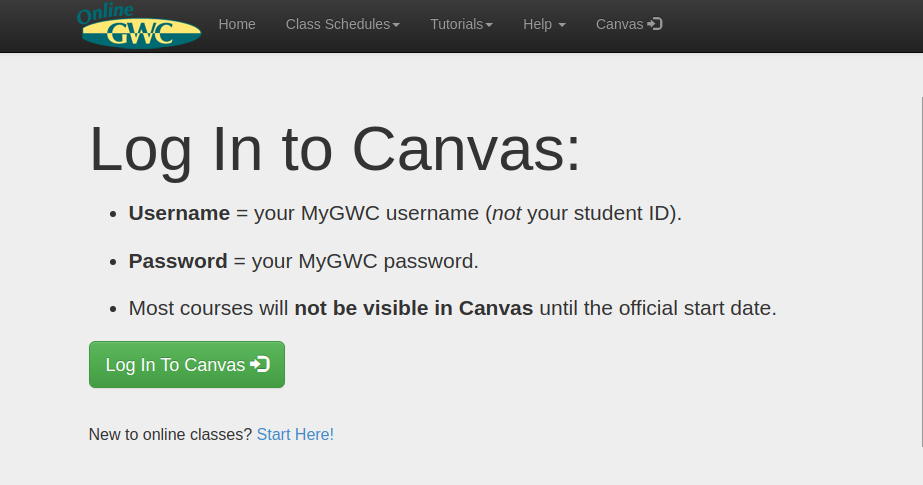Expand the Class Schedules dropdown caret
The height and width of the screenshot is (485, 923).
[396, 25]
